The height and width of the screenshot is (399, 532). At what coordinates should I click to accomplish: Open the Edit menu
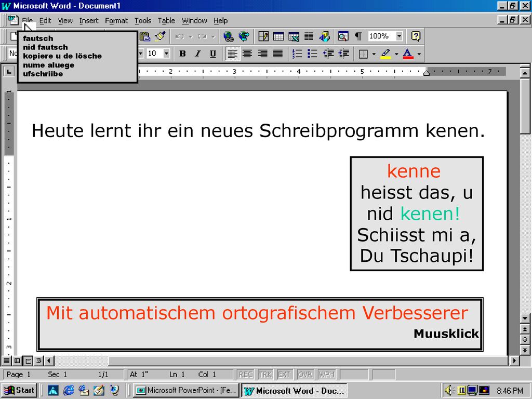45,21
